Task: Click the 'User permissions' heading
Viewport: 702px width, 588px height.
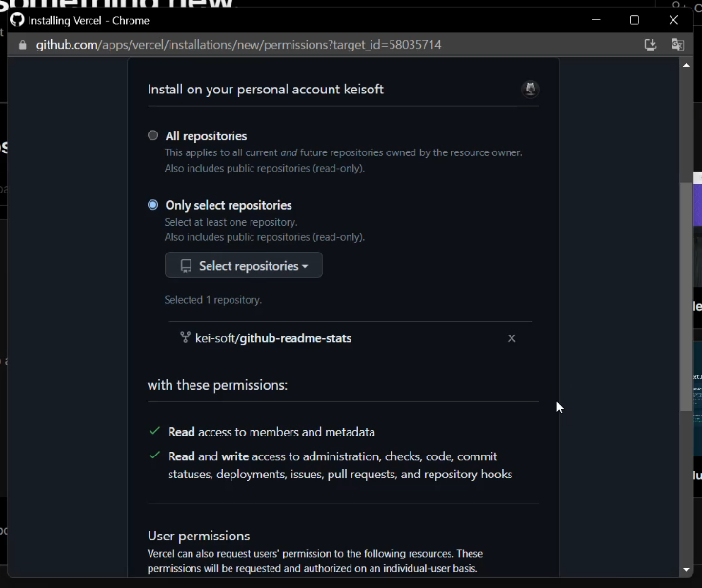Action: tap(198, 536)
